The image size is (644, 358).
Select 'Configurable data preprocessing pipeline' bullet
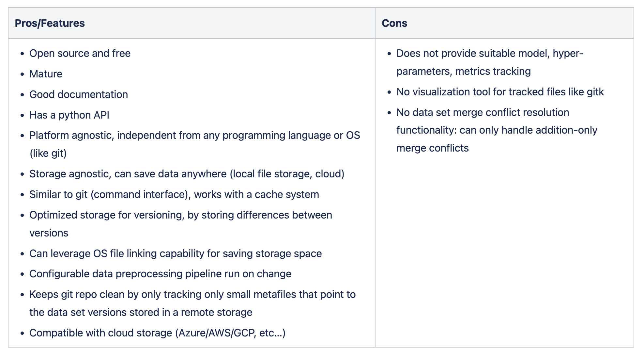[160, 274]
